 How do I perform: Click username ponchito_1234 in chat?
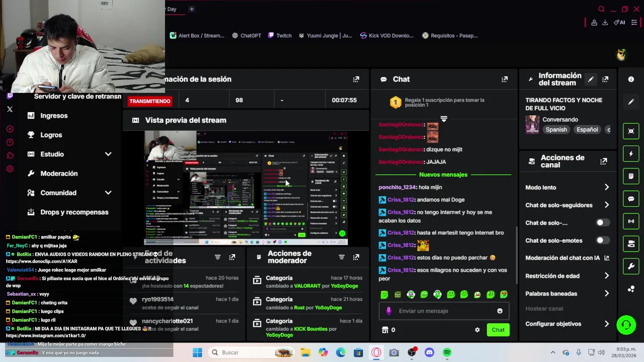[397, 187]
